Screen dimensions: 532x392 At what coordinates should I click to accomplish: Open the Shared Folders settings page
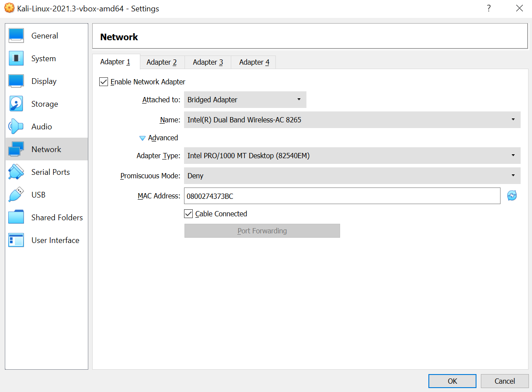coord(57,217)
